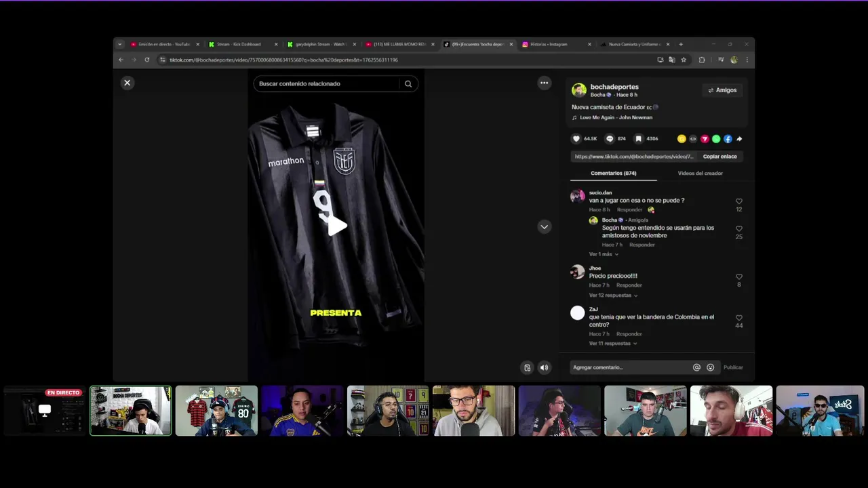Select EN DIRECTO screen share thumbnail
The width and height of the screenshot is (868, 488).
pos(44,411)
